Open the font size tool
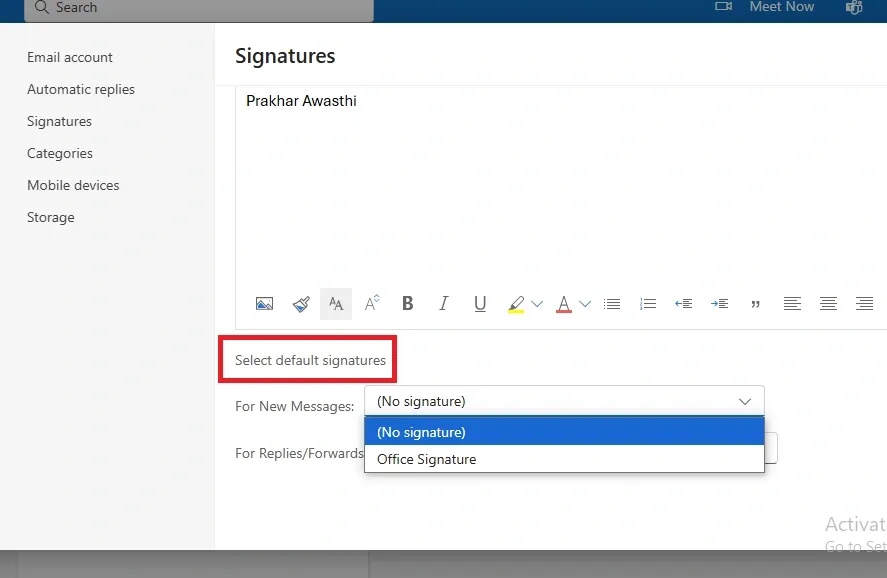The image size is (887, 578). (336, 304)
